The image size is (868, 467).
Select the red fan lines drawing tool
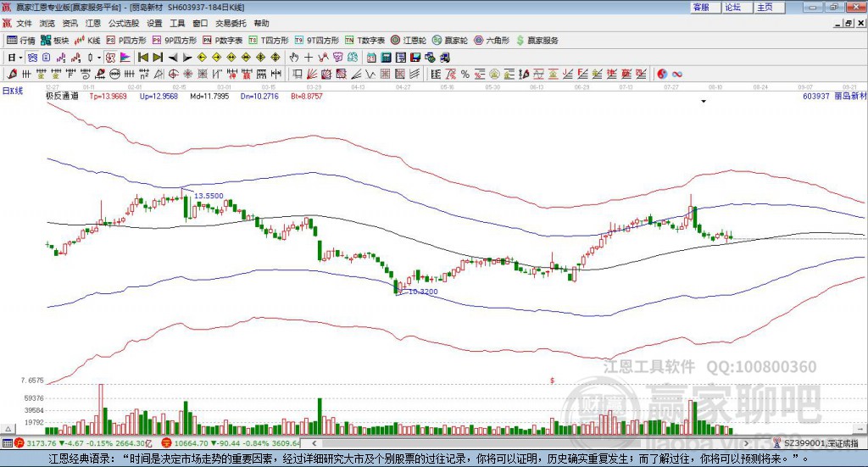click(x=311, y=74)
